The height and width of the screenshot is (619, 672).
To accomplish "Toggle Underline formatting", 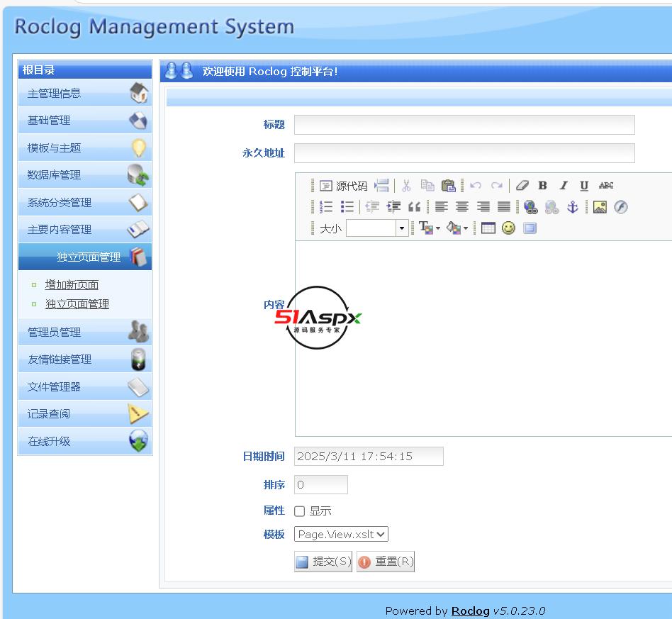I will point(584,186).
